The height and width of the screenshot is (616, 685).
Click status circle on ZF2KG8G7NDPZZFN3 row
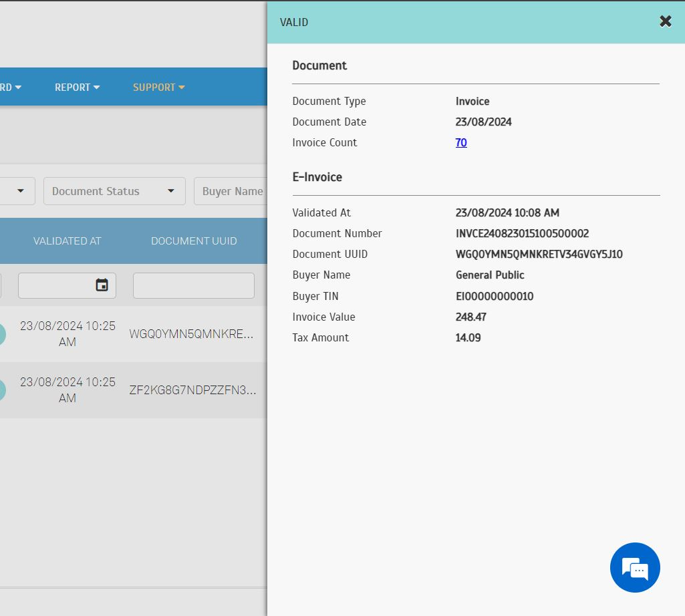point(2,390)
